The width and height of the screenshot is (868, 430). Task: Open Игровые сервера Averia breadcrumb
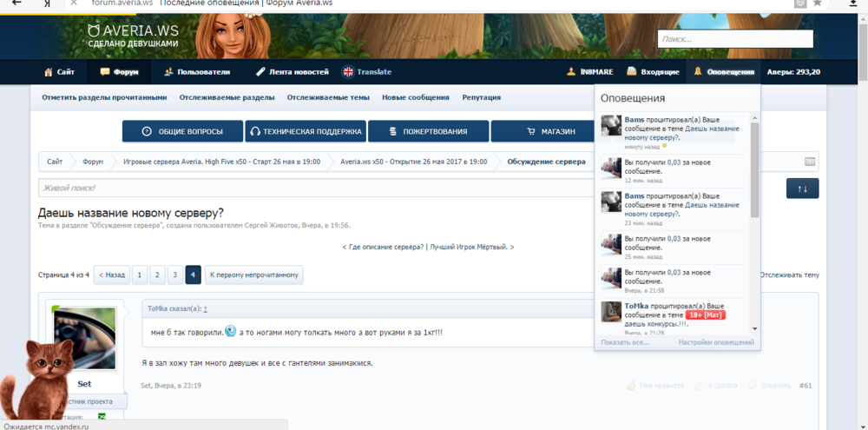(221, 162)
